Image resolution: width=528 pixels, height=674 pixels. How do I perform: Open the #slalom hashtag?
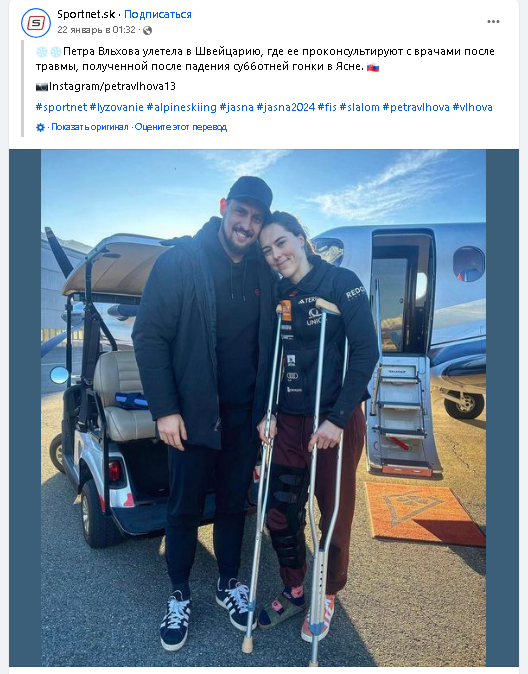pos(359,107)
